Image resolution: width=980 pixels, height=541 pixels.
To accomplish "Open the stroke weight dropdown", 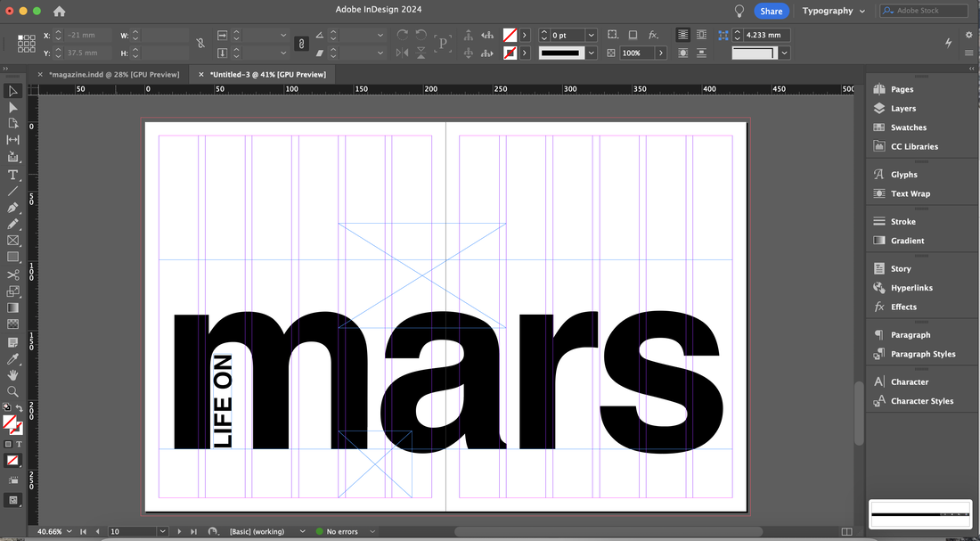I will [x=592, y=35].
